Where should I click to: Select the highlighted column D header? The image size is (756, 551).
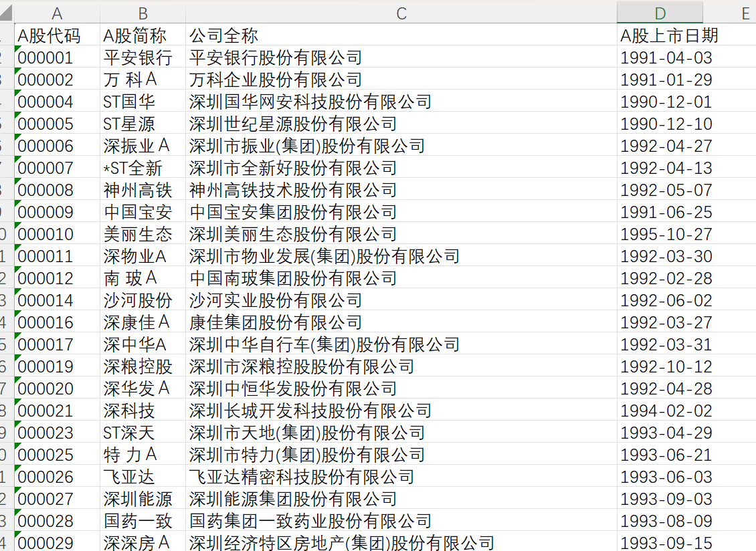tap(660, 13)
